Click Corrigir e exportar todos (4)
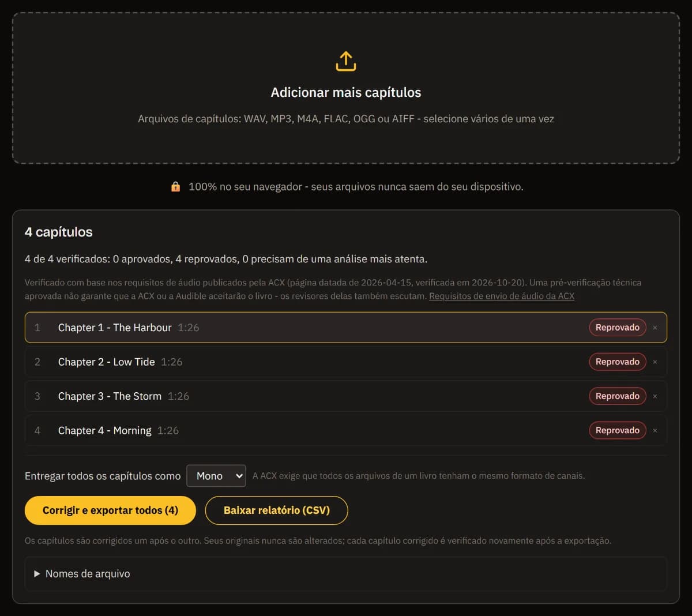 [110, 510]
